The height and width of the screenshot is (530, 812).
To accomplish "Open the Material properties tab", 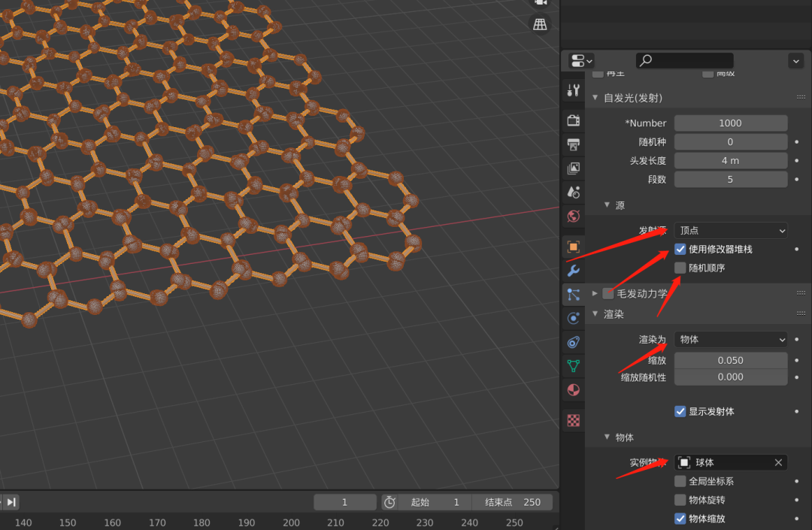I will point(573,389).
